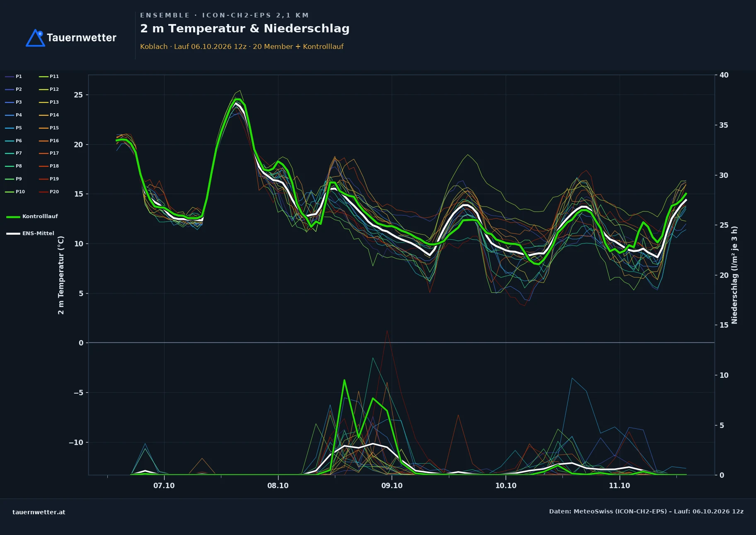
Task: Click the 35 precipitation axis tick label
Action: [724, 125]
